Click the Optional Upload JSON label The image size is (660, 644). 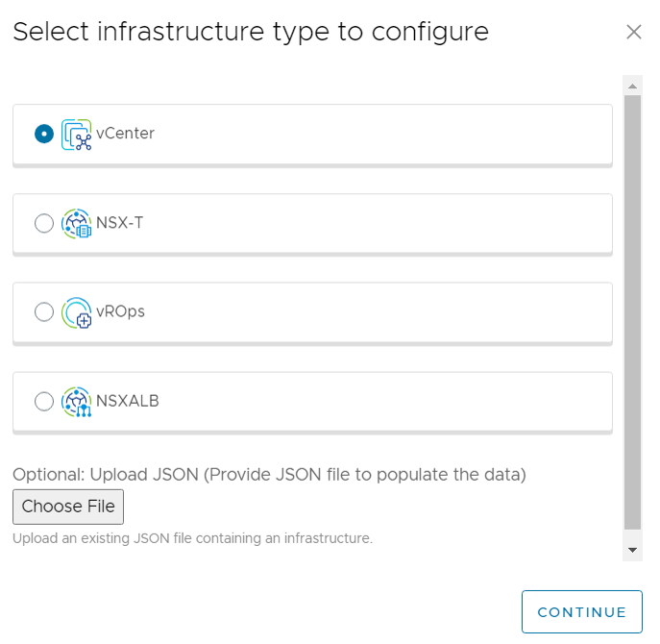[270, 474]
